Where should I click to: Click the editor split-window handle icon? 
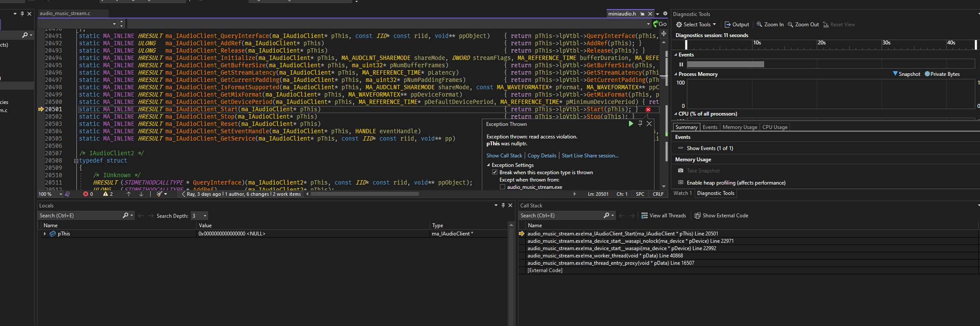click(x=664, y=33)
